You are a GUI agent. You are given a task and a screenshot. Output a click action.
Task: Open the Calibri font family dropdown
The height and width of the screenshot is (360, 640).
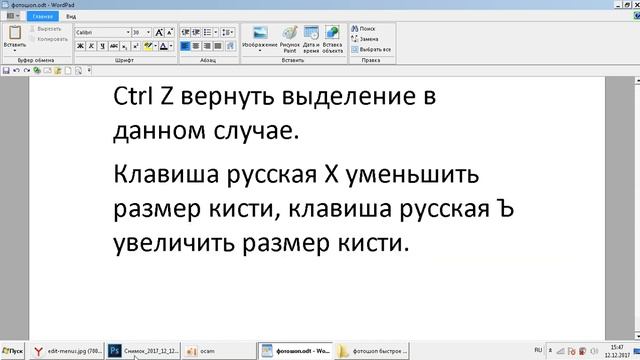click(128, 32)
